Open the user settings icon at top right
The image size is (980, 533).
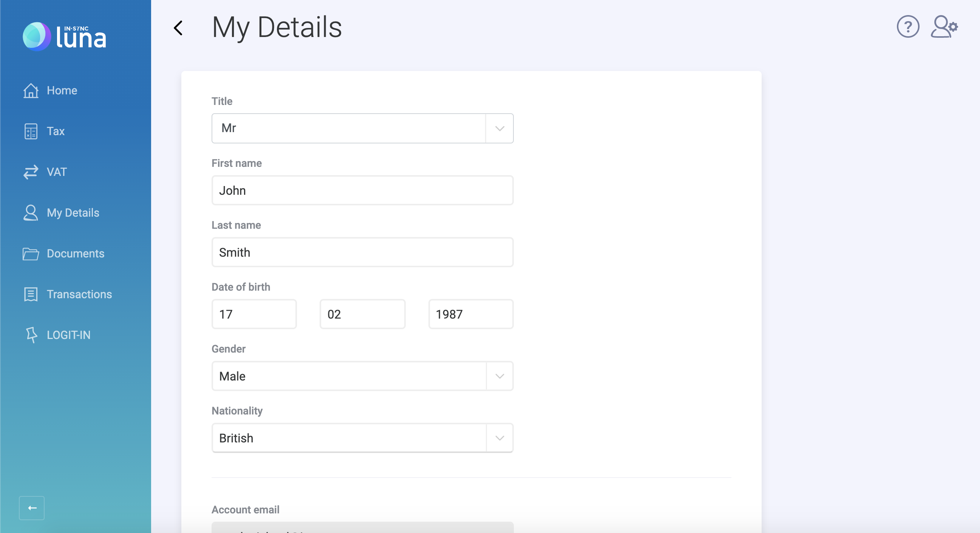tap(944, 27)
